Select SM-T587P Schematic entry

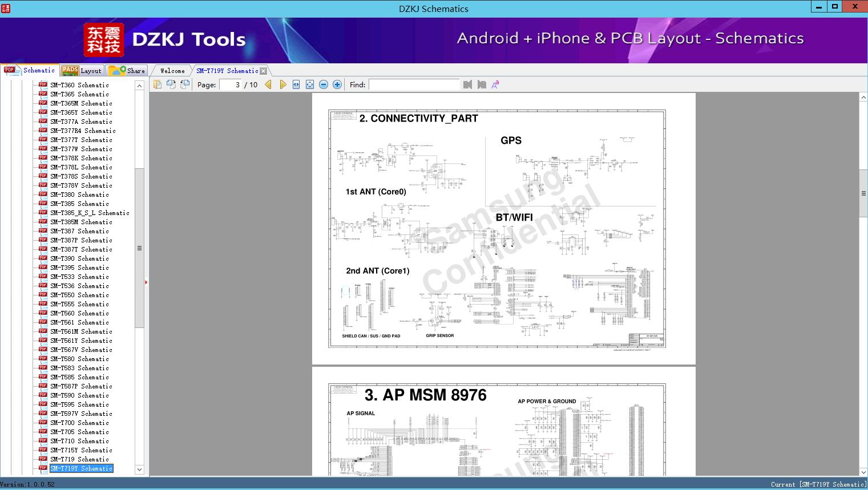[81, 386]
